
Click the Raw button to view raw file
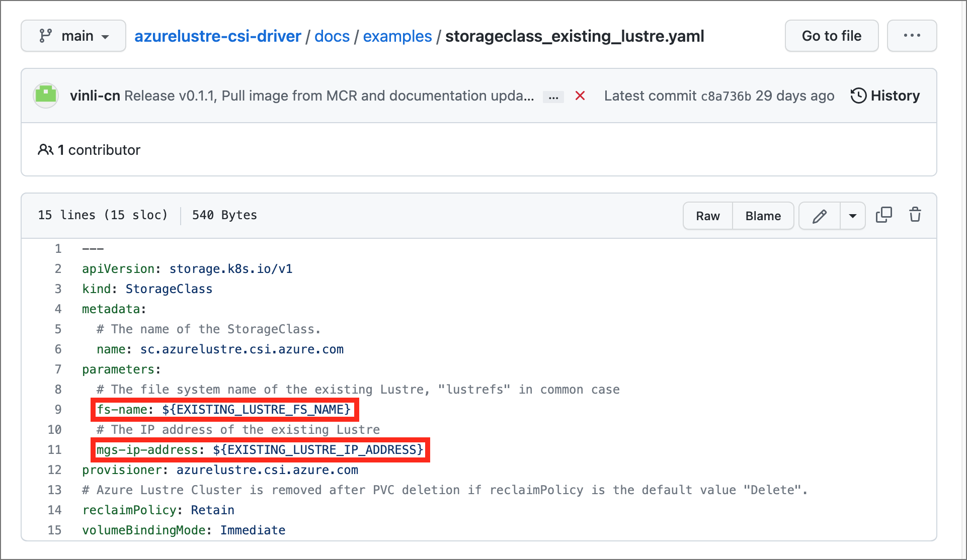[x=708, y=215]
